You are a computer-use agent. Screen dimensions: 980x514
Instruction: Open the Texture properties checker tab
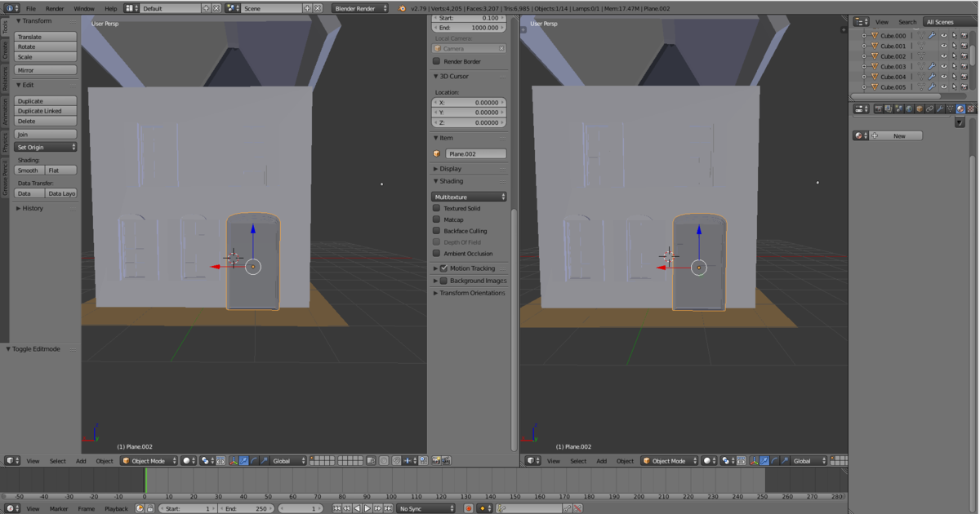(971, 109)
